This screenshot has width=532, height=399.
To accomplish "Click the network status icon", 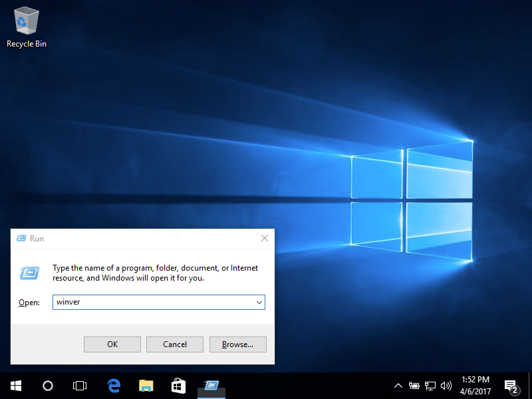I will [430, 385].
